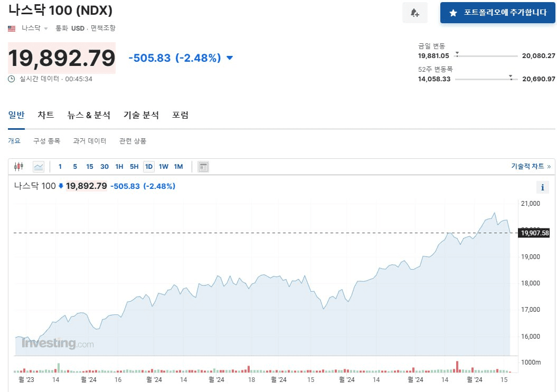557x392 pixels.
Task: Open the 기술적 차트 link
Action: pos(531,166)
